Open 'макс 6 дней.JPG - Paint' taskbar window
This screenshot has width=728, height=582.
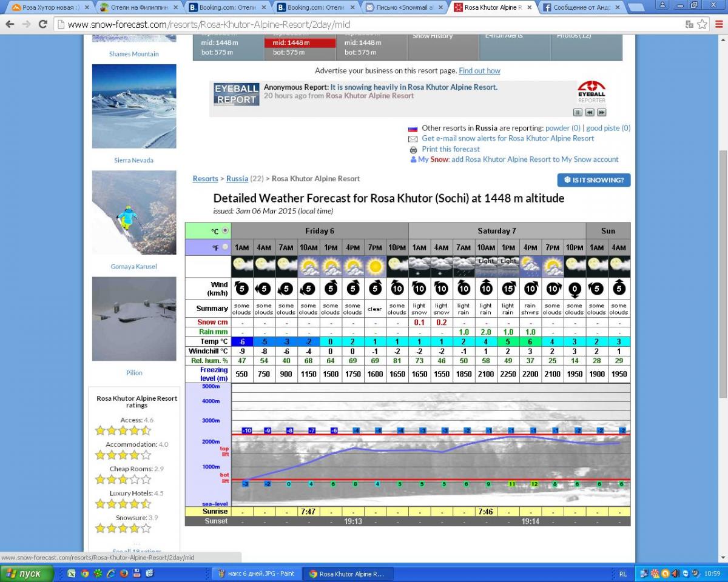click(x=257, y=574)
